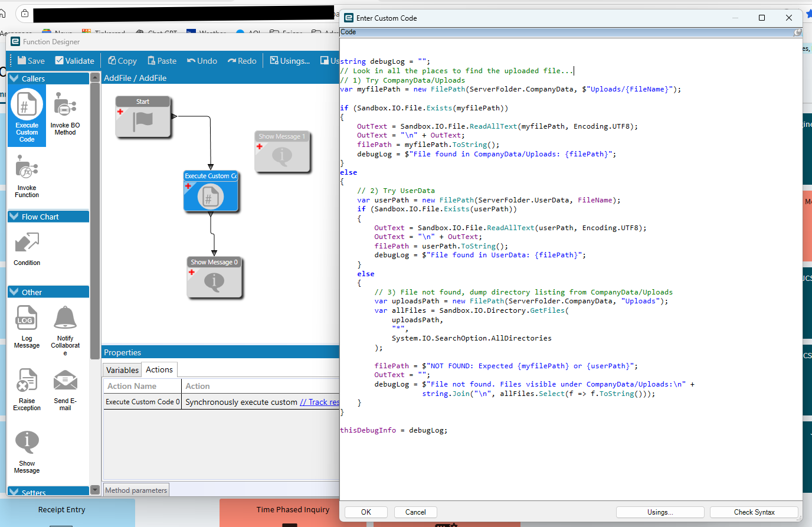The height and width of the screenshot is (527, 812).
Task: Click the Start node in flowchart
Action: [143, 117]
